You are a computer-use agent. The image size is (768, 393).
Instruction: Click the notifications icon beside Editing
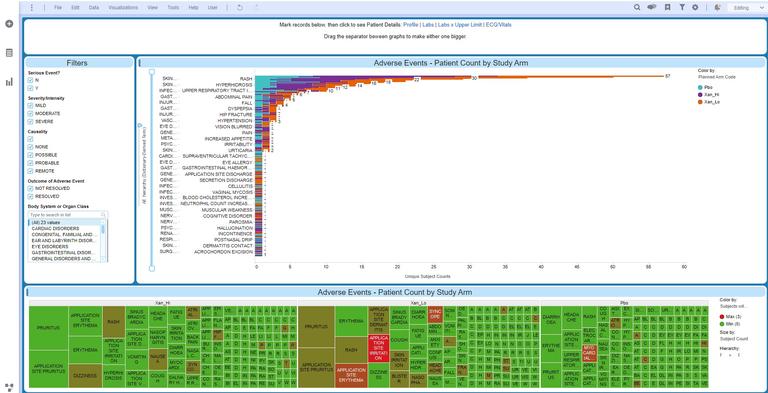pyautogui.click(x=717, y=7)
